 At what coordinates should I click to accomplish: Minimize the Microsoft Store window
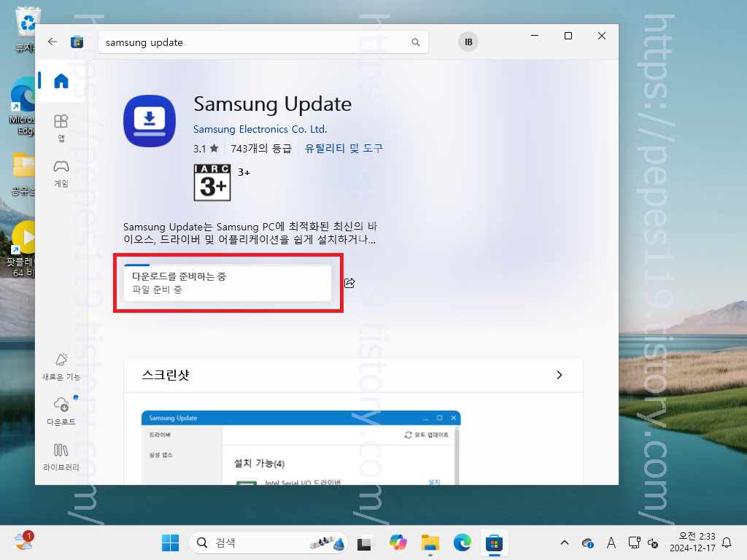click(535, 36)
